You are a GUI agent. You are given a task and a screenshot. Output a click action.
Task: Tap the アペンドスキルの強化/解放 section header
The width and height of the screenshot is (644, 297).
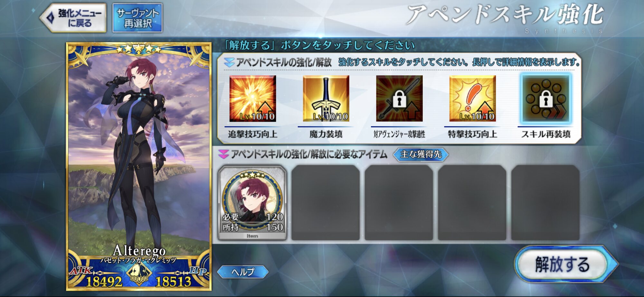(283, 62)
